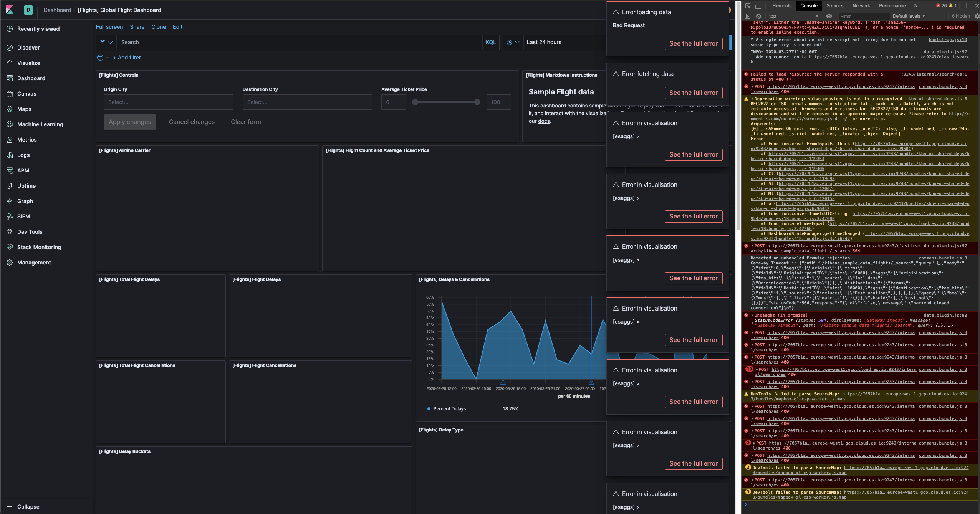980x514 pixels.
Task: Expand the Deprecation warning console entry
Action: coord(753,99)
